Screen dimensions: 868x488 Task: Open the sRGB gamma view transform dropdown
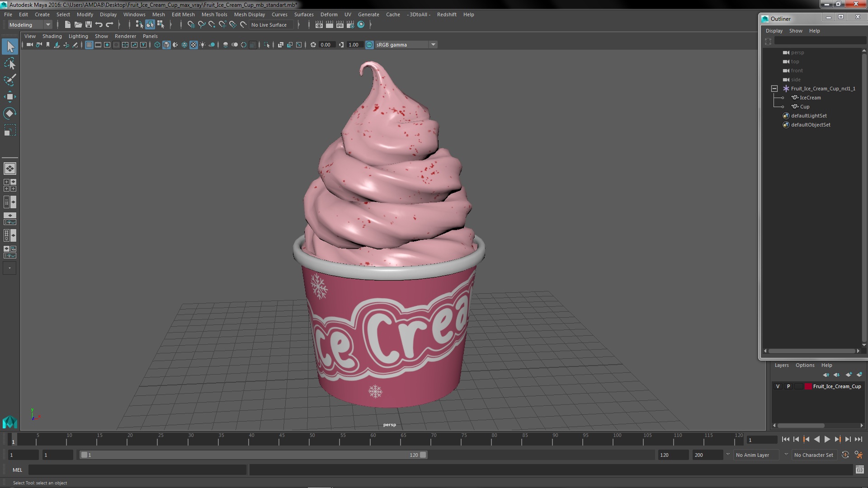coord(406,45)
